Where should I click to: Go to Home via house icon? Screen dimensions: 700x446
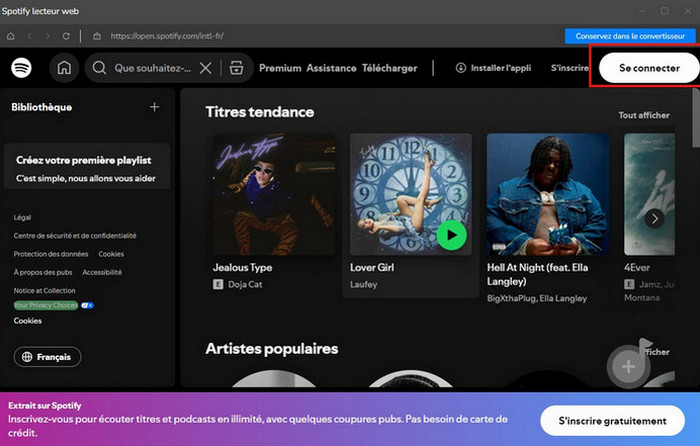[64, 68]
